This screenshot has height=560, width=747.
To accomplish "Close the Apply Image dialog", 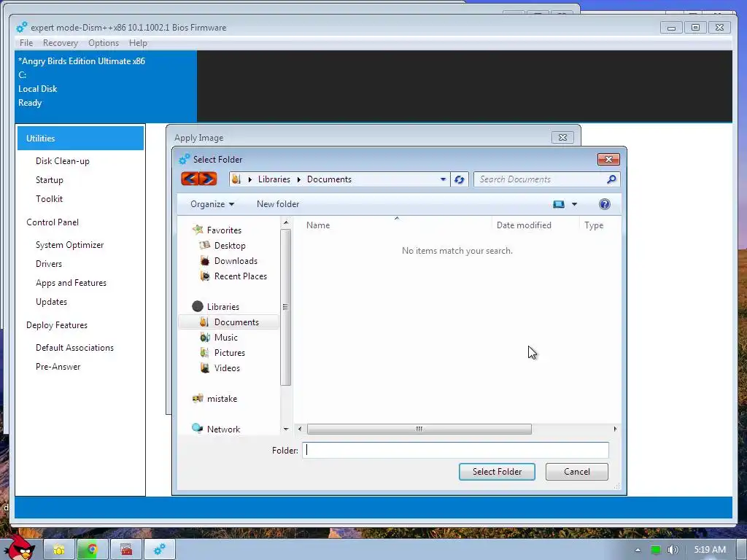I will click(562, 138).
